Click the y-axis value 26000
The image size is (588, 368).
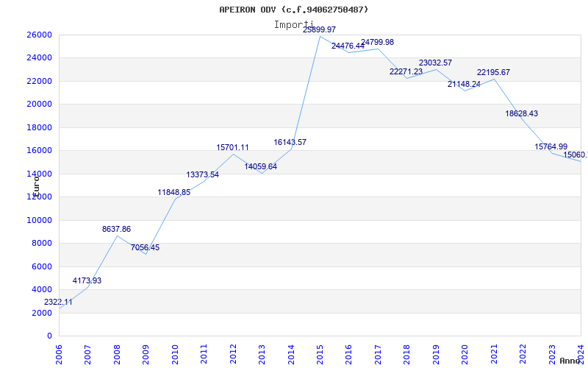(x=39, y=35)
